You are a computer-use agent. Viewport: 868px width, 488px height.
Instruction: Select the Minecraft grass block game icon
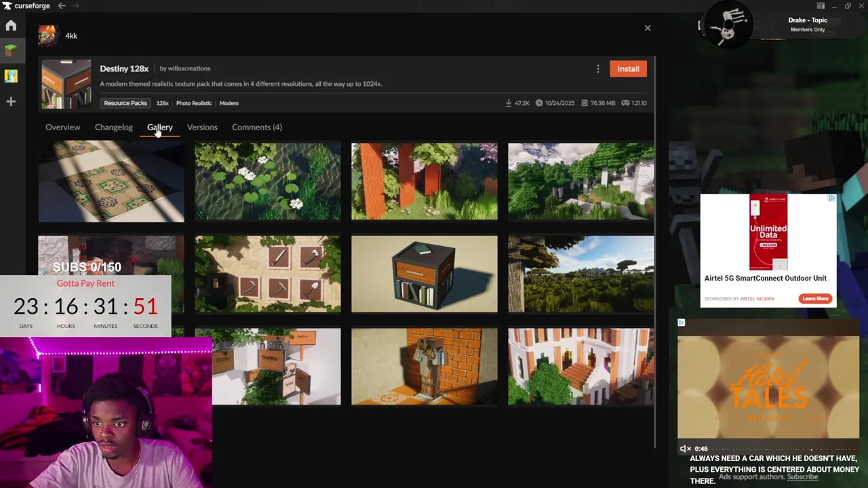(x=11, y=51)
